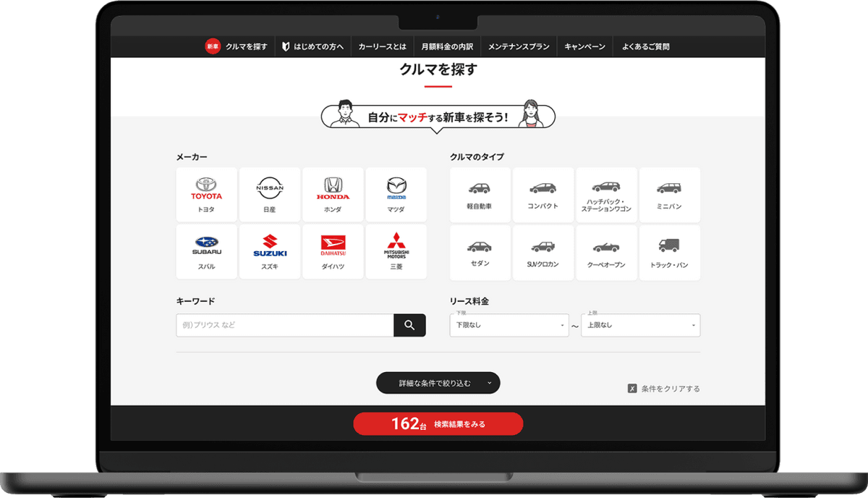Select the Subaru maker logo
The height and width of the screenshot is (498, 868).
click(x=206, y=245)
